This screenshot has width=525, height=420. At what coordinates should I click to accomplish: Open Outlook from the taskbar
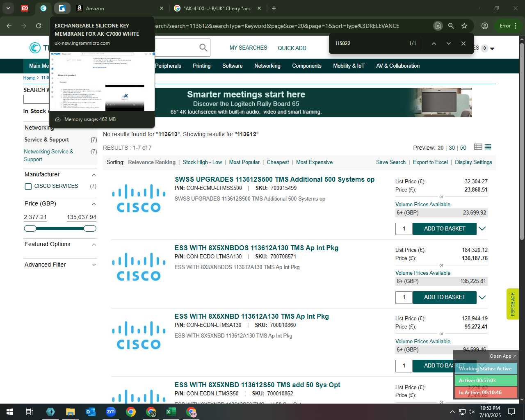coord(91,412)
